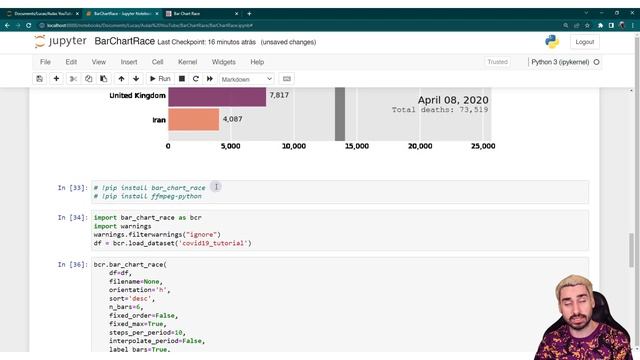Restart the kernel with the circular arrow
Image resolution: width=640 pixels, height=360 pixels.
click(196, 79)
